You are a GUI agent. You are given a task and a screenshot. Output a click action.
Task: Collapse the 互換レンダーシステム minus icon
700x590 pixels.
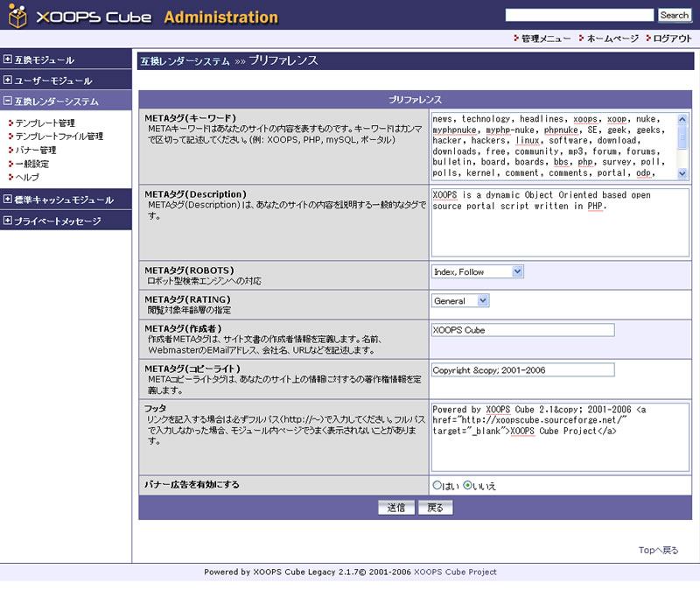8,101
